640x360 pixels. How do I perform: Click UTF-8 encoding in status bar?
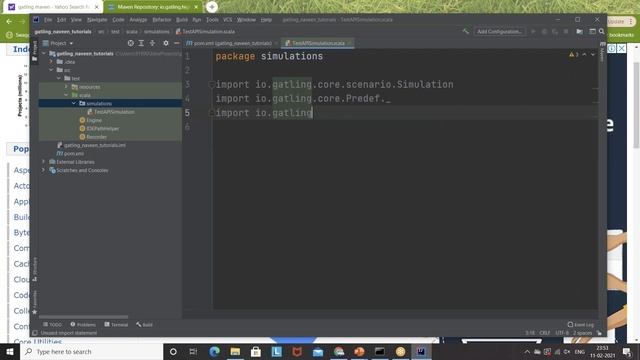tap(562, 333)
